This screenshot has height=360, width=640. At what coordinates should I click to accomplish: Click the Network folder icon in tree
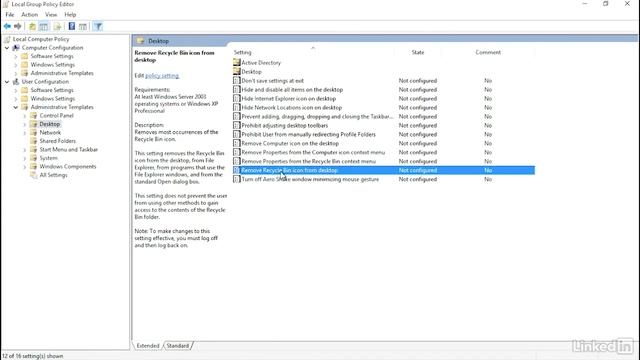point(34,133)
